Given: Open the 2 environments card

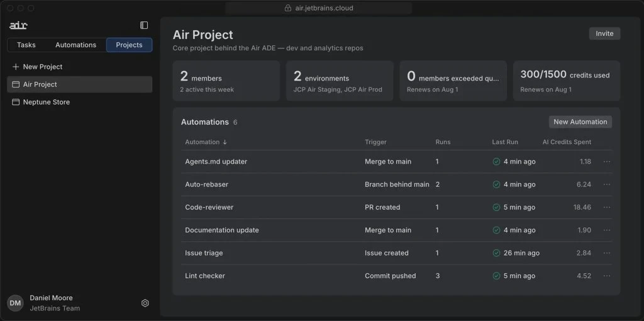Looking at the screenshot, I should tap(340, 81).
